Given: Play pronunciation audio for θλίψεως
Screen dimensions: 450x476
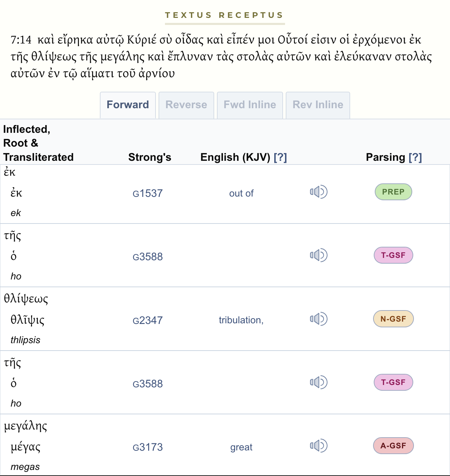Looking at the screenshot, I should click(x=319, y=319).
